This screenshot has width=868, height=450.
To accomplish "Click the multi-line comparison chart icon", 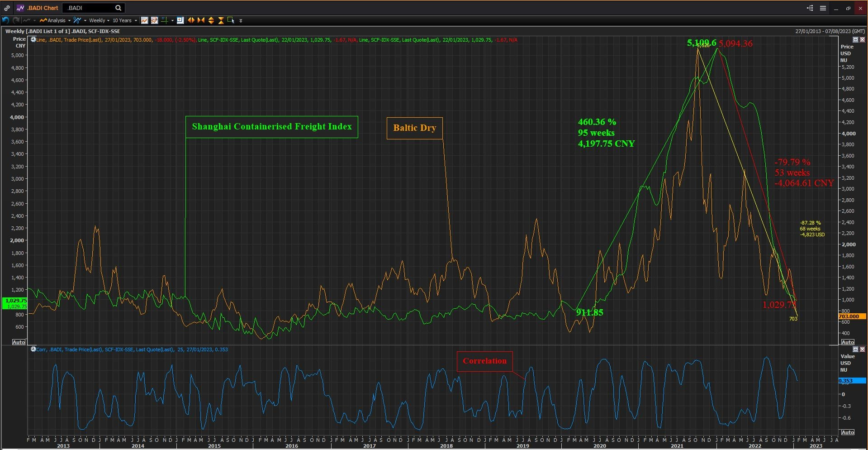I will 155,20.
